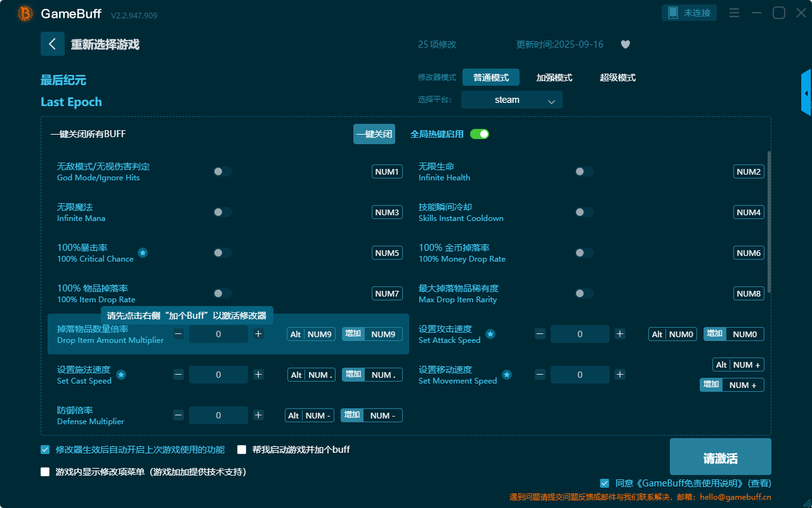Increase Drop Item Amount Multiplier with plus
This screenshot has width=812, height=508.
click(x=258, y=334)
